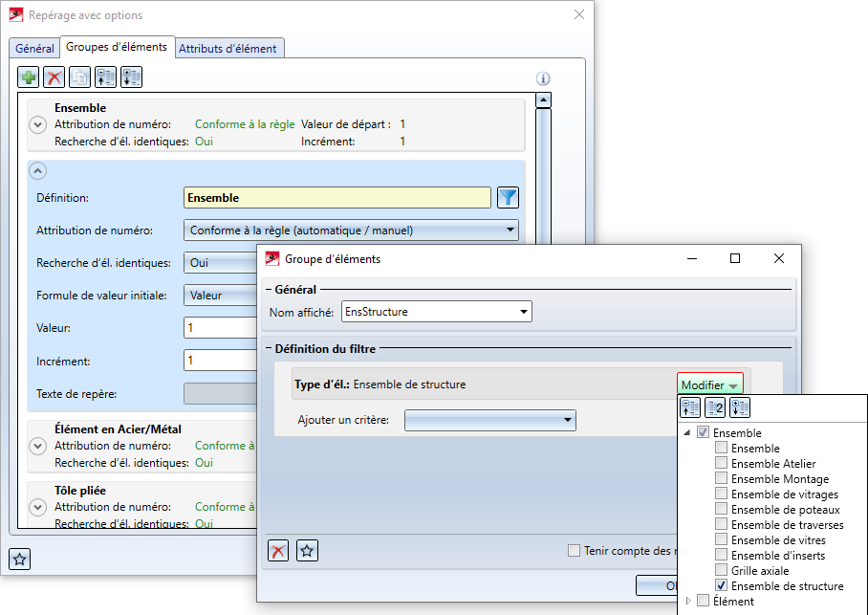Switch to the Général tab
The image size is (868, 615).
tap(34, 48)
